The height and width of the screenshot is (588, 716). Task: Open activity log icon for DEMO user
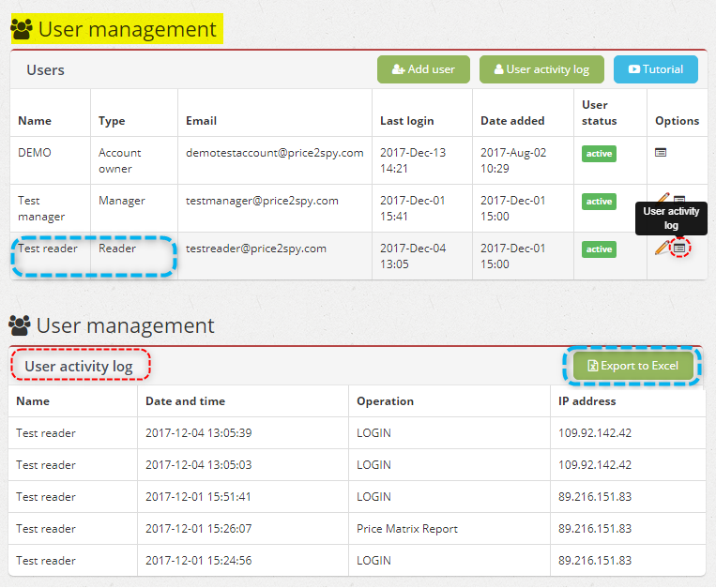[x=661, y=152]
